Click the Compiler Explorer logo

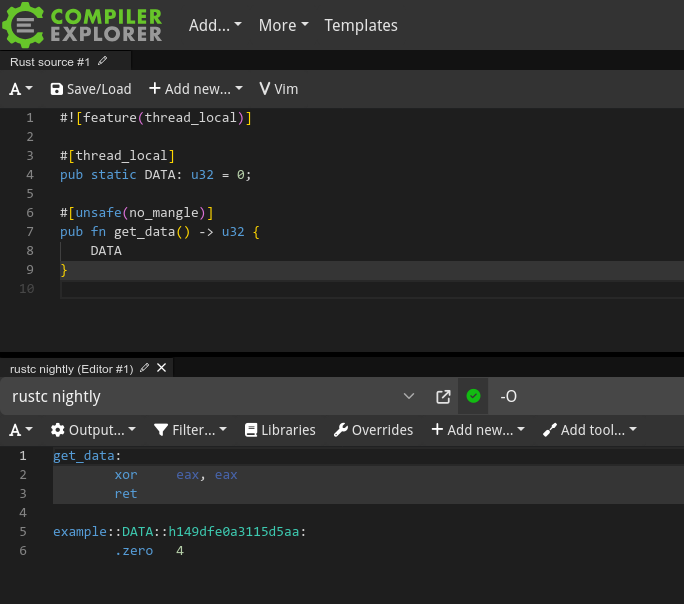pos(82,25)
